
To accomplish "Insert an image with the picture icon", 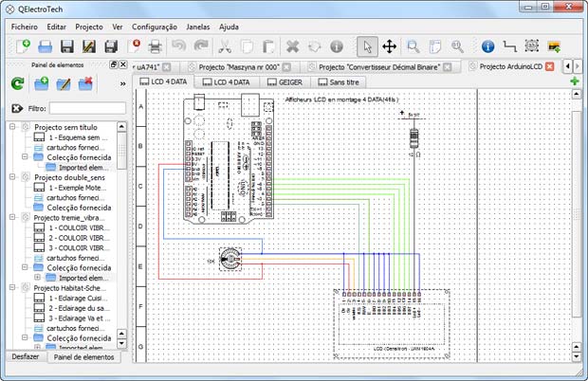I will pos(554,46).
